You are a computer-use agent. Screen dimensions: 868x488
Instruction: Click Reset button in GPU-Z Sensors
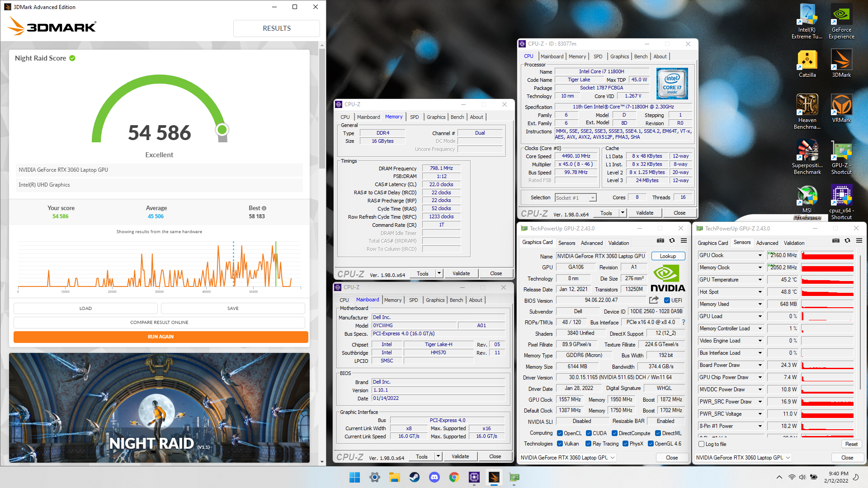pos(851,444)
